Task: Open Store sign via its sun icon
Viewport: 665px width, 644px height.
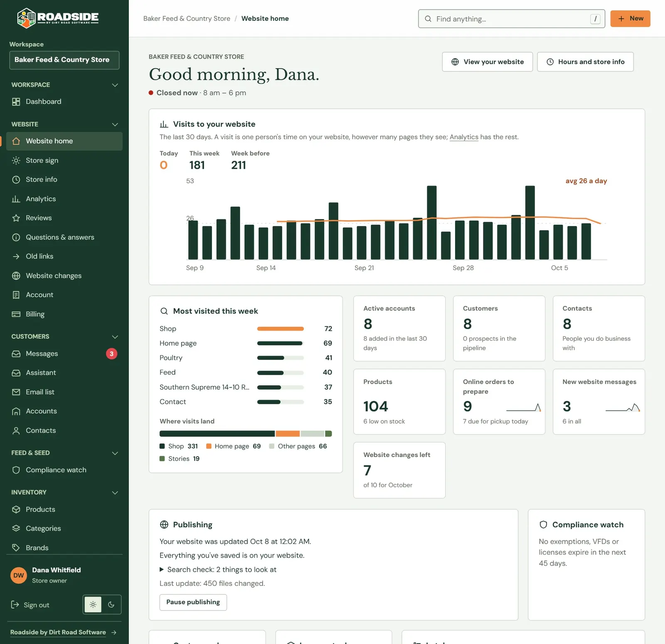Action: pyautogui.click(x=16, y=160)
